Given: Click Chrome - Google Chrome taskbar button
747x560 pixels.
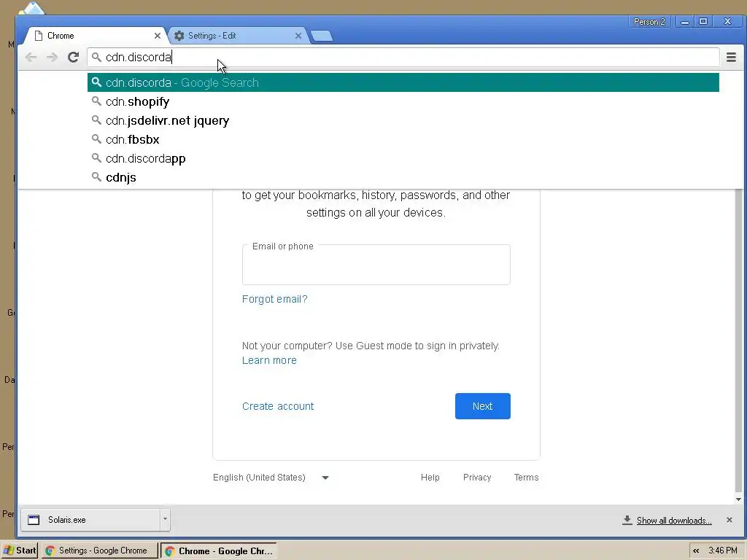Looking at the screenshot, I should pyautogui.click(x=219, y=551).
